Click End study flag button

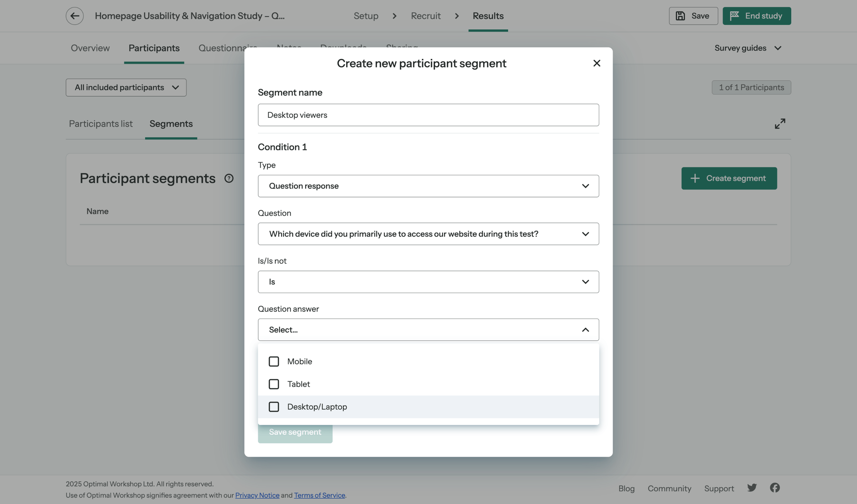[x=757, y=16]
